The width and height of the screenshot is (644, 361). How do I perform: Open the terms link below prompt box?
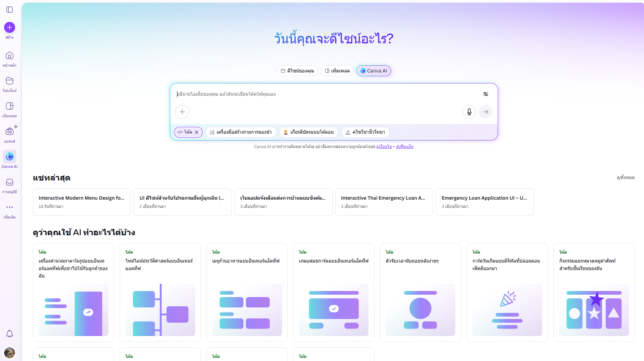pos(384,147)
